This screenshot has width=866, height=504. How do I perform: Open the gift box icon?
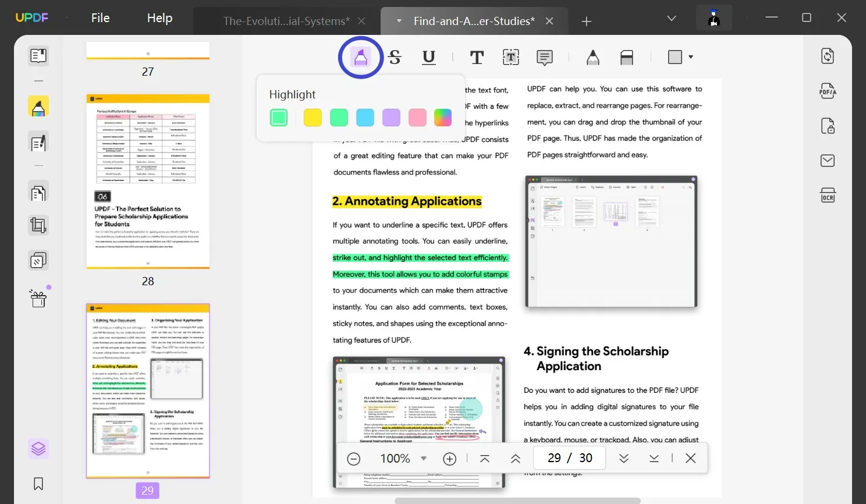pos(38,298)
